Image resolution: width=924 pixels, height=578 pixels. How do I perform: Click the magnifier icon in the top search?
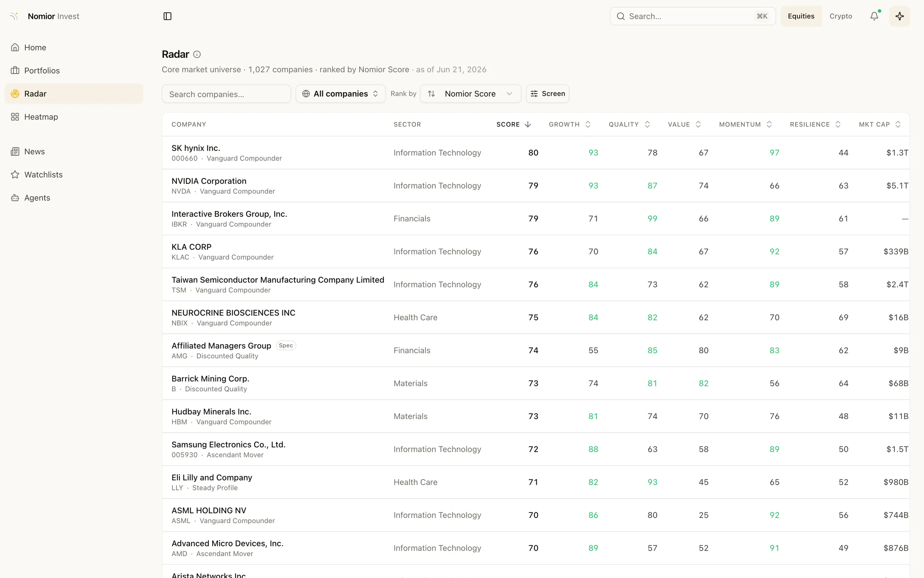(x=621, y=16)
